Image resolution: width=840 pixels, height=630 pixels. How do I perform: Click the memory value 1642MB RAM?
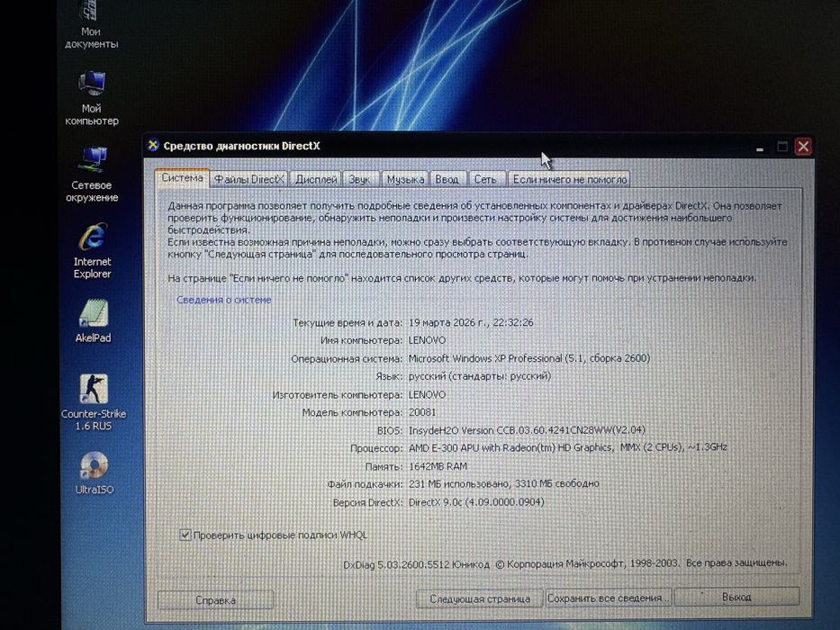tap(438, 466)
